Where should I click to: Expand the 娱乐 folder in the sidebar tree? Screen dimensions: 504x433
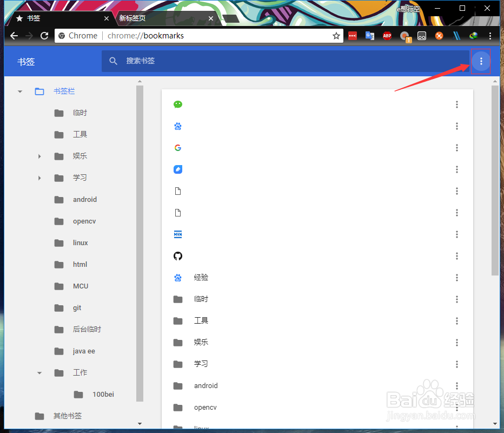coord(39,156)
